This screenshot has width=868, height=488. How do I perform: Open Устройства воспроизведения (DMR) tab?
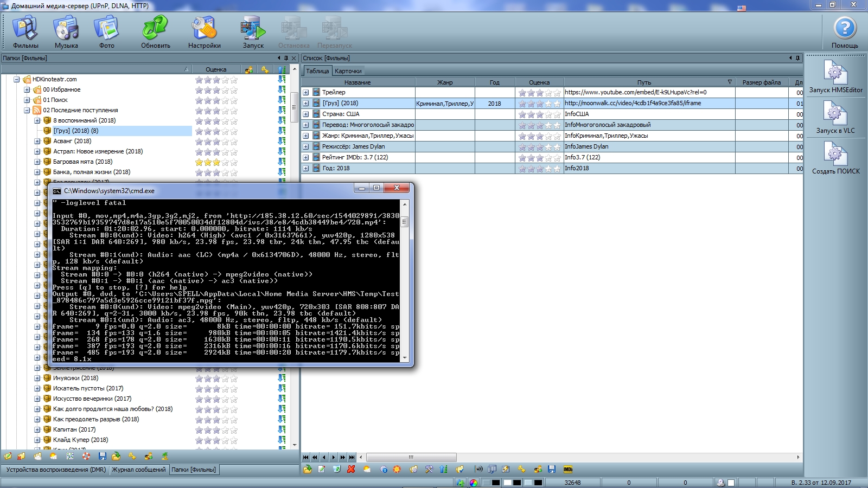56,470
